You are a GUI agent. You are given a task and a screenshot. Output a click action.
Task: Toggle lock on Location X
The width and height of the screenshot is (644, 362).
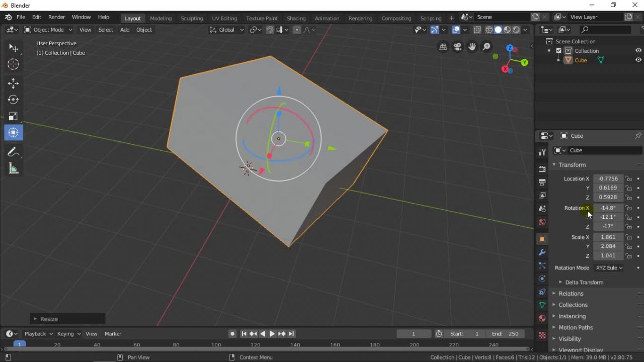tap(628, 178)
